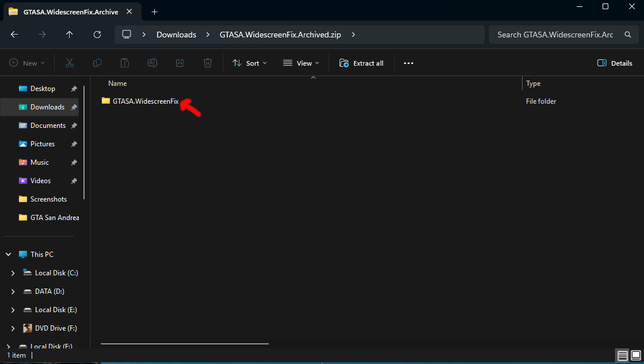
Task: Unpin Desktop from quick access
Action: [x=74, y=89]
